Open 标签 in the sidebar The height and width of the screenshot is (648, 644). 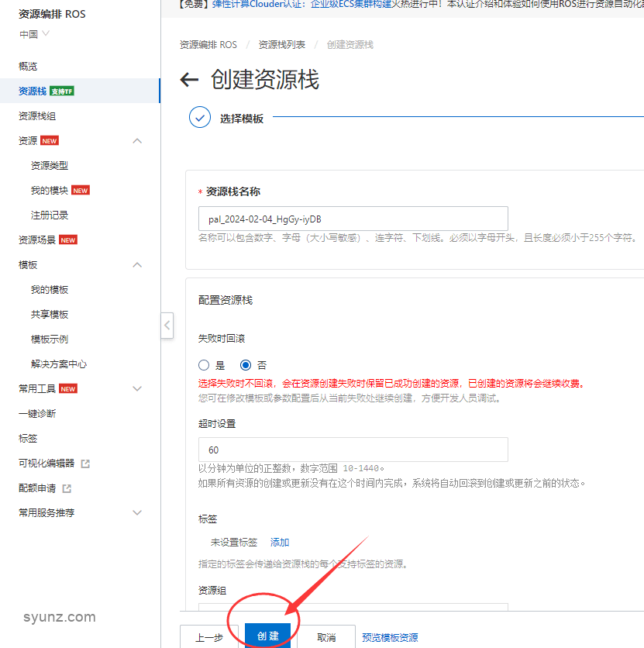coord(28,439)
